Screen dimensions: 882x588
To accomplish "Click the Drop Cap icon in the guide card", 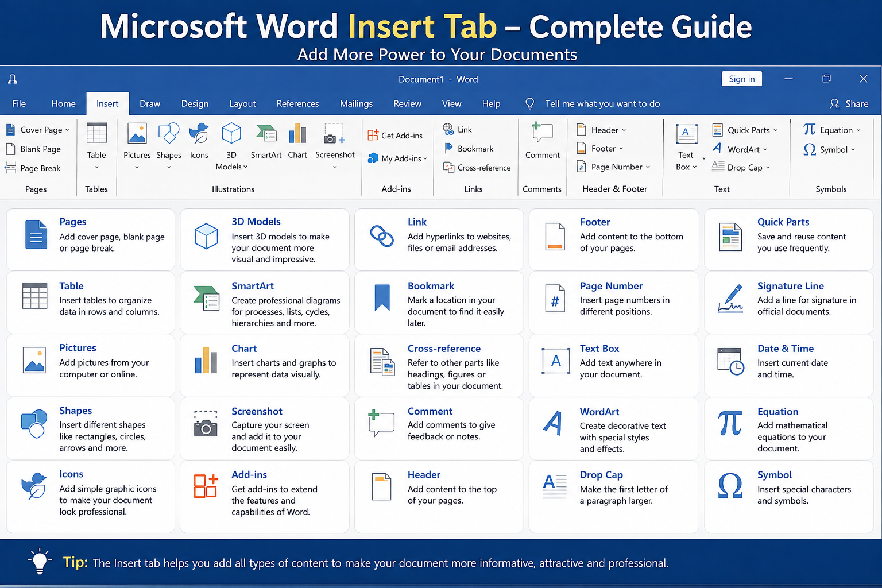I will click(x=555, y=486).
